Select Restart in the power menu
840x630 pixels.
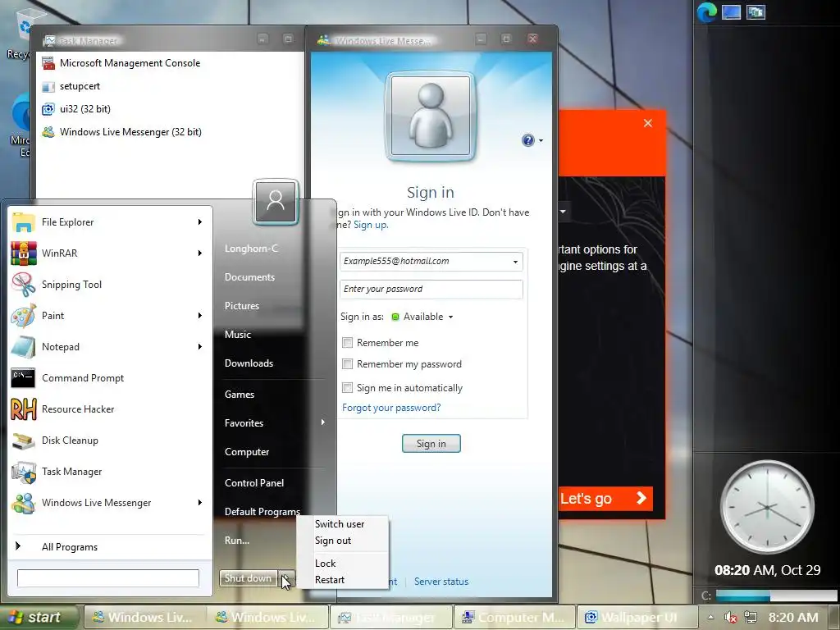(x=330, y=580)
